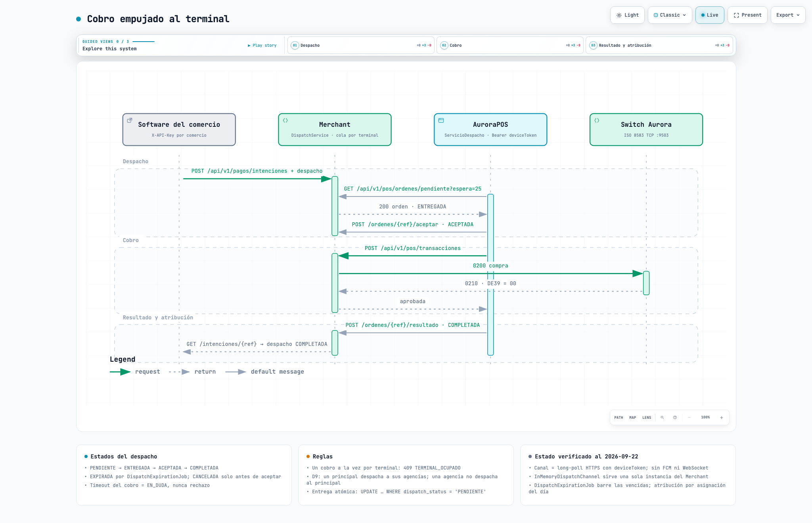Select the Merchant participant box
Image resolution: width=812 pixels, height=523 pixels.
(x=335, y=130)
